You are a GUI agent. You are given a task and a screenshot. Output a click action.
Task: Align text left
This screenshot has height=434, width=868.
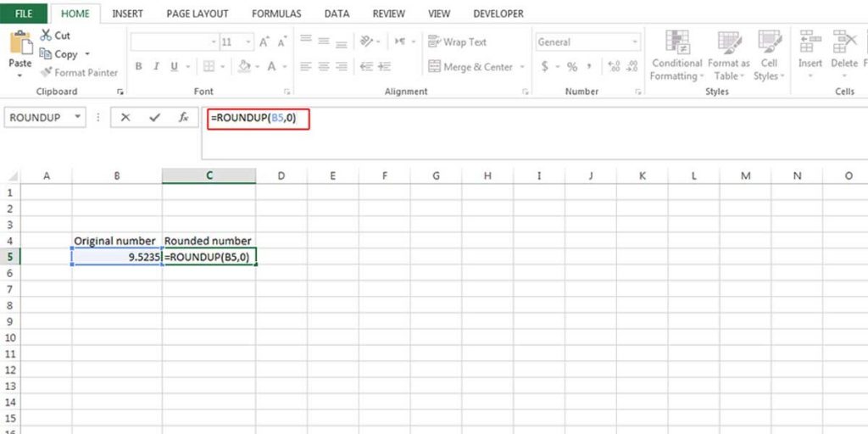tap(306, 66)
